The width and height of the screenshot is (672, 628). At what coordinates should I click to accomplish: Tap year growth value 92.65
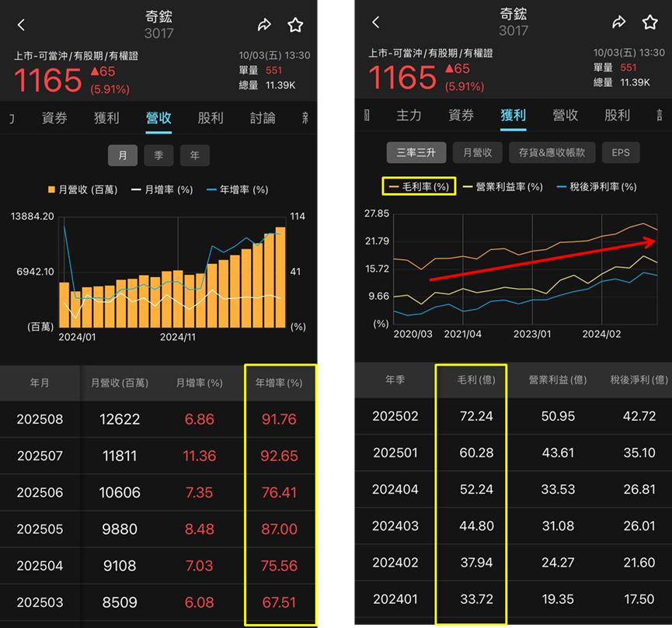click(279, 456)
